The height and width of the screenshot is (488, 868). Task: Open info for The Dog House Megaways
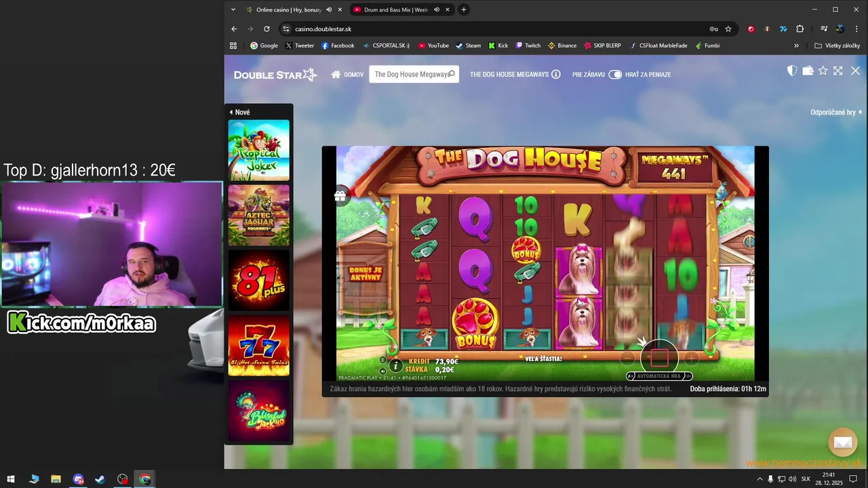coord(556,75)
